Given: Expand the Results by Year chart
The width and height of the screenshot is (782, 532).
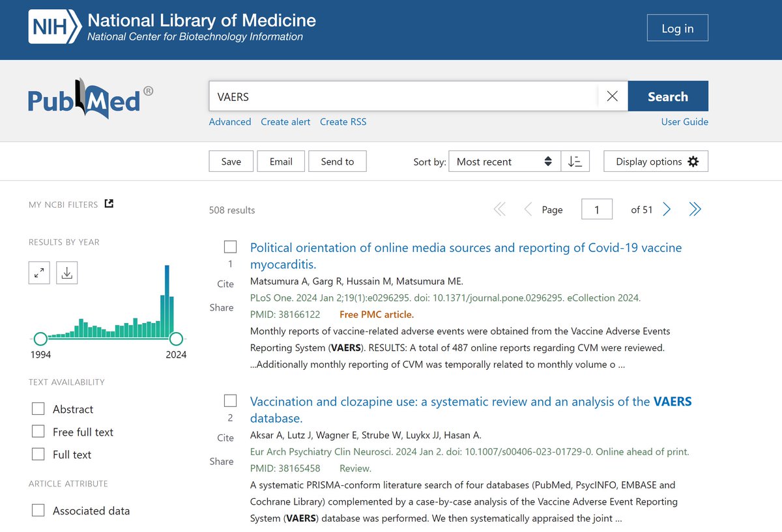Looking at the screenshot, I should (39, 273).
